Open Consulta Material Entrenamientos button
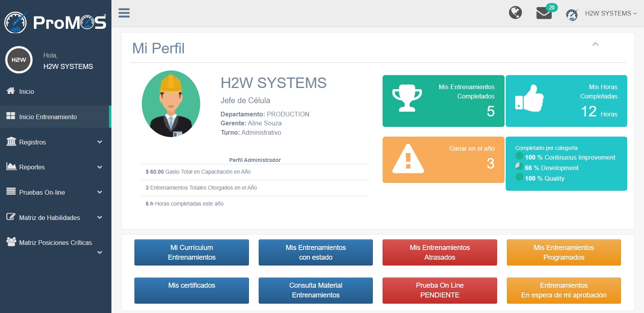The image size is (644, 313). (x=316, y=290)
